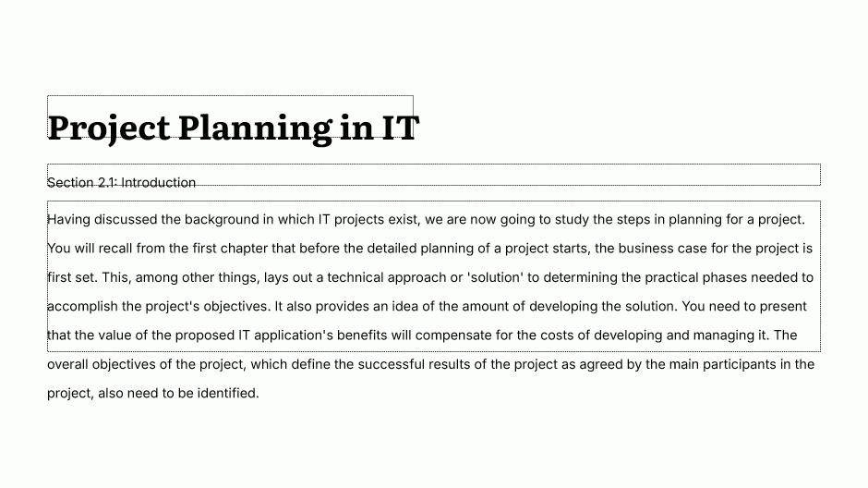Click the 'Section 2.1: Introduction' subtitle text
This screenshot has height=488, width=868.
pyautogui.click(x=121, y=183)
